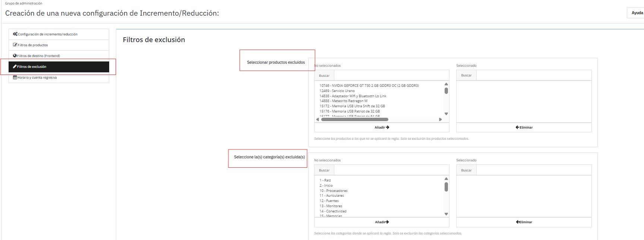Click search field above unselected products
This screenshot has height=240, width=644.
pos(391,76)
